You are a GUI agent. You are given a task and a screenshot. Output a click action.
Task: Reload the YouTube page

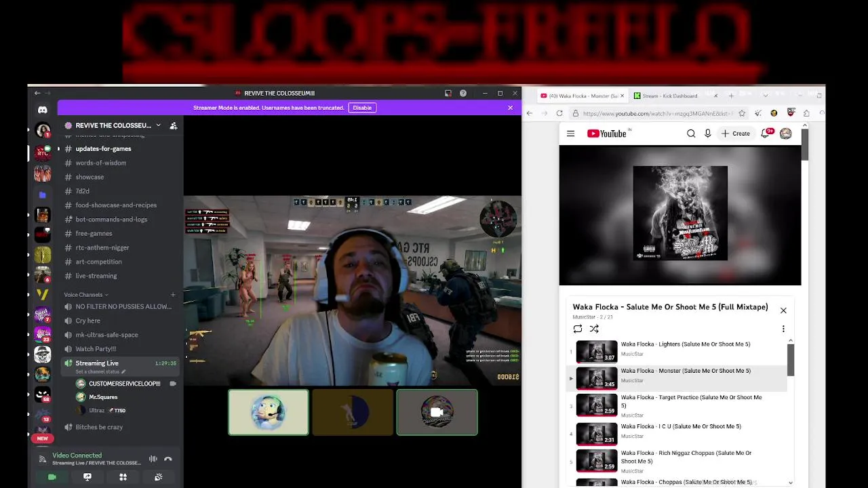pyautogui.click(x=559, y=113)
